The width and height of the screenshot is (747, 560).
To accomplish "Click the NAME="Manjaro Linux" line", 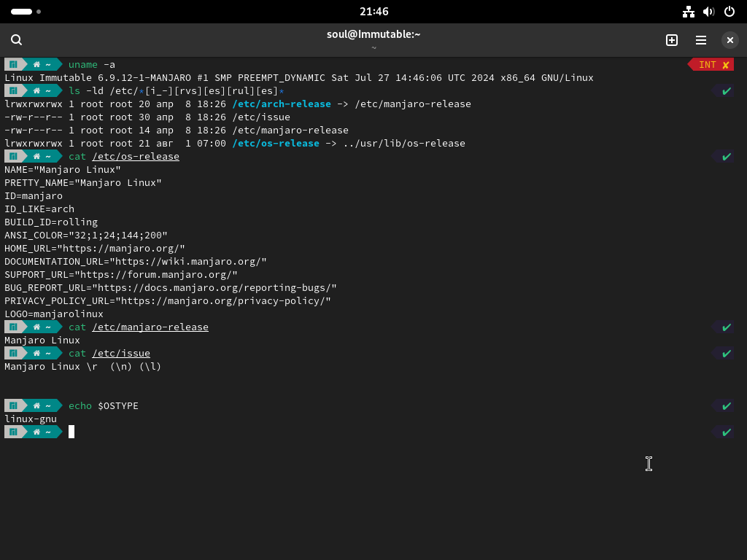I will (x=63, y=169).
